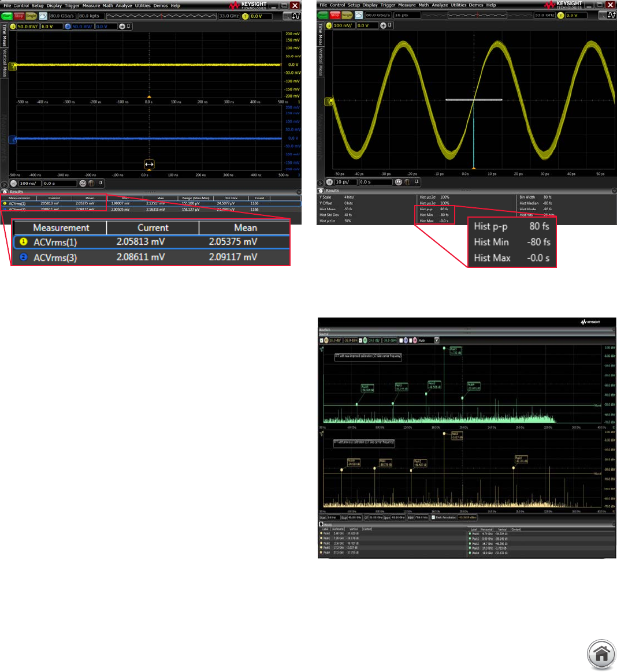This screenshot has height=672, width=617.
Task: Toggle channel 1 yellow button in left window
Action: coord(13,27)
